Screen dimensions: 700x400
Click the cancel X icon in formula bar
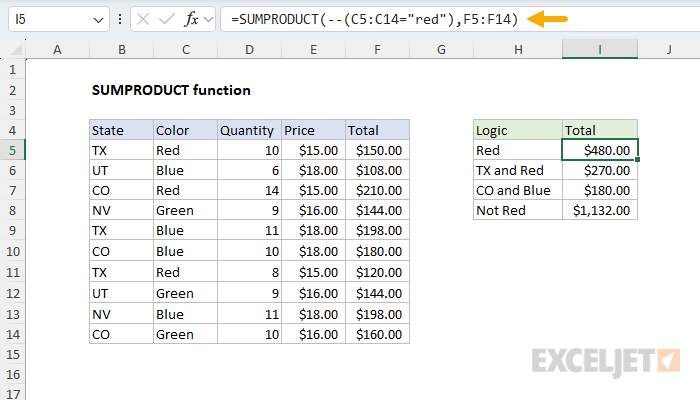click(143, 19)
